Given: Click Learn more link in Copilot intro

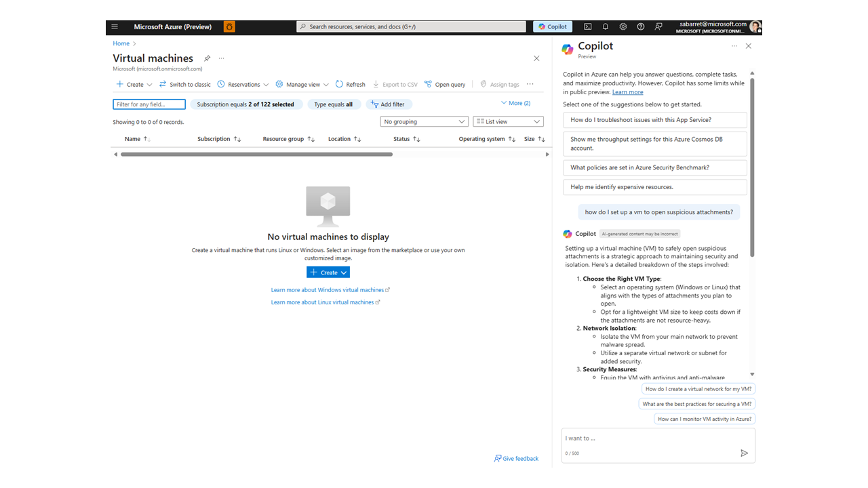Looking at the screenshot, I should click(628, 92).
